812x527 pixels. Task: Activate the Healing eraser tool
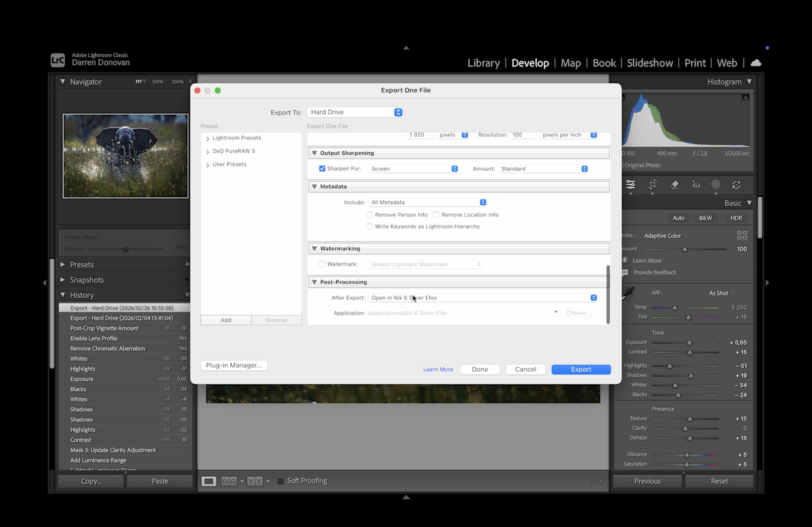(x=674, y=184)
